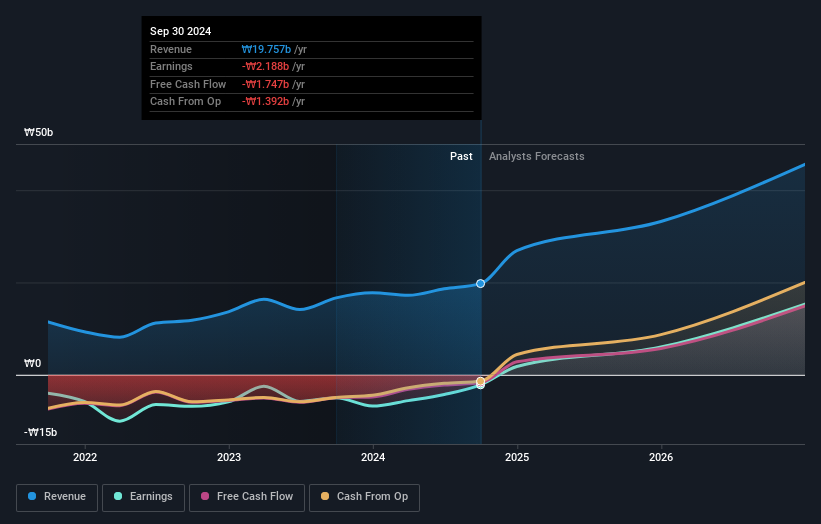Viewport: 821px width, 524px height.
Task: Toggle the Cash From Op legend button
Action: coord(364,497)
